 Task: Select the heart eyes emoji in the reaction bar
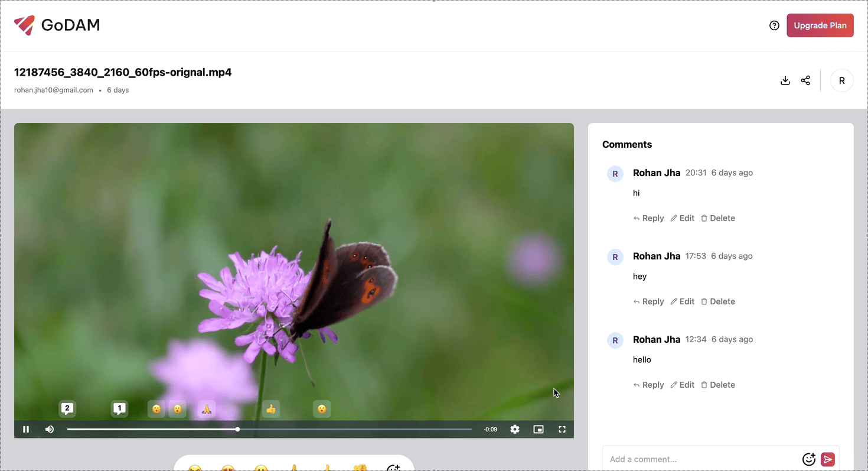coord(227,468)
